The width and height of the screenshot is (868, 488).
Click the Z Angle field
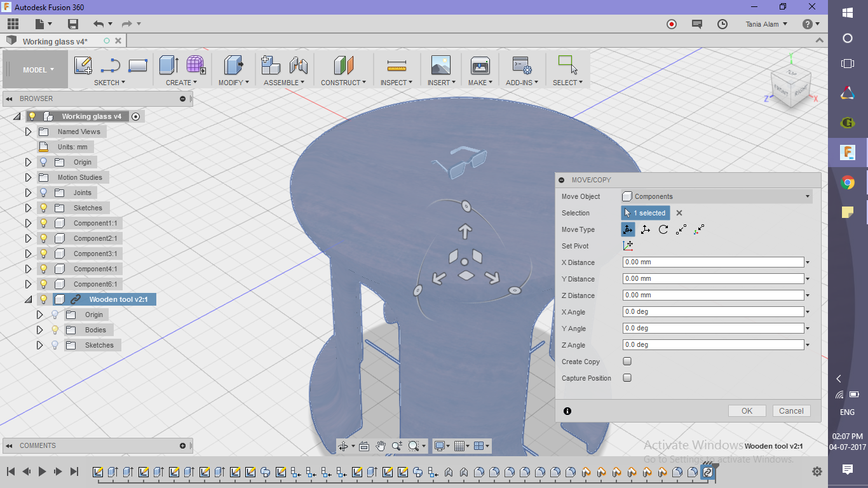pyautogui.click(x=714, y=345)
